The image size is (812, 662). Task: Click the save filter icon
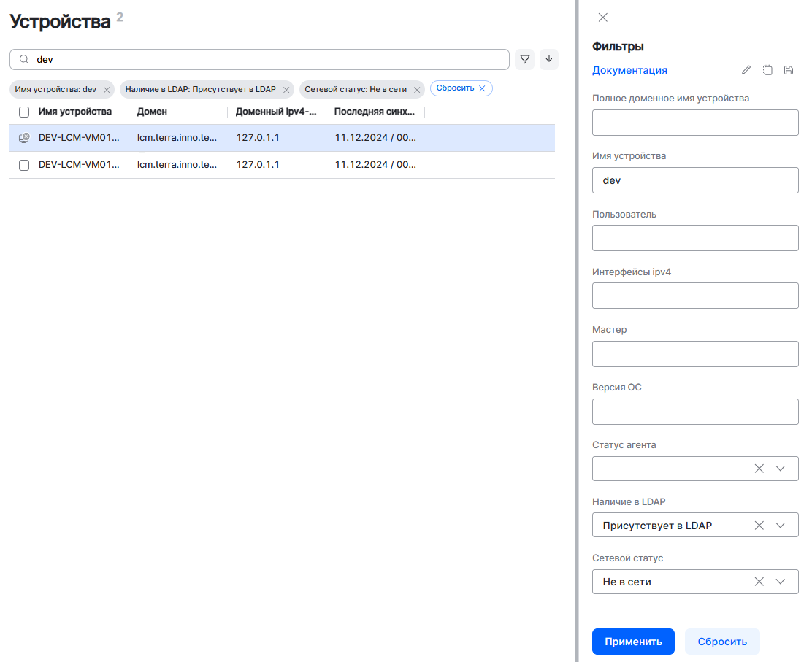point(789,70)
